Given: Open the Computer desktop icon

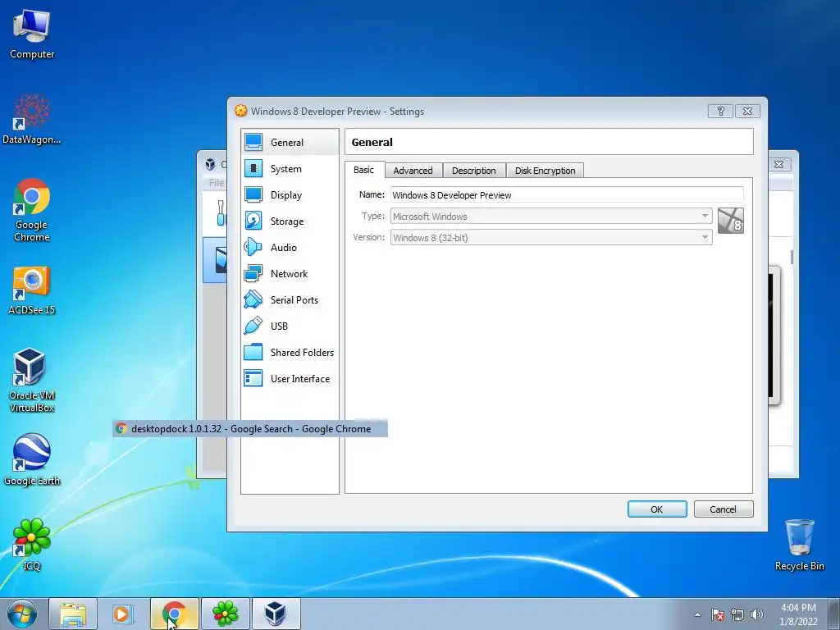Looking at the screenshot, I should pyautogui.click(x=32, y=34).
